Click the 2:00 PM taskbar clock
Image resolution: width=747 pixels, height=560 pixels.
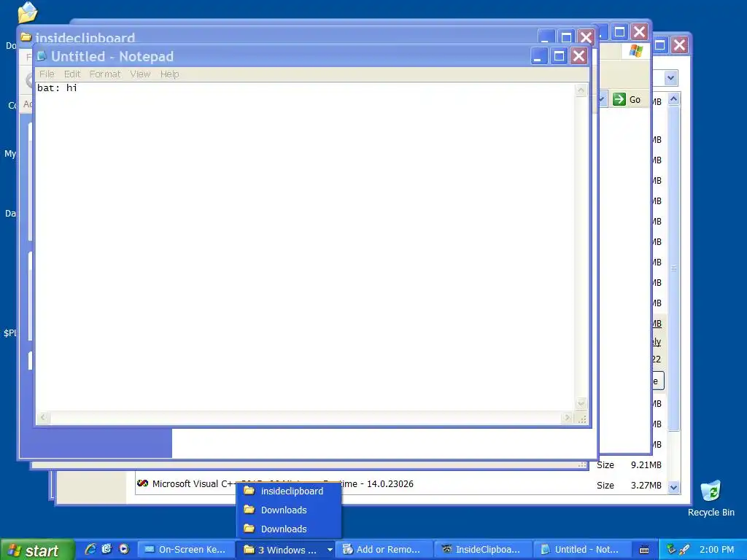coord(716,550)
